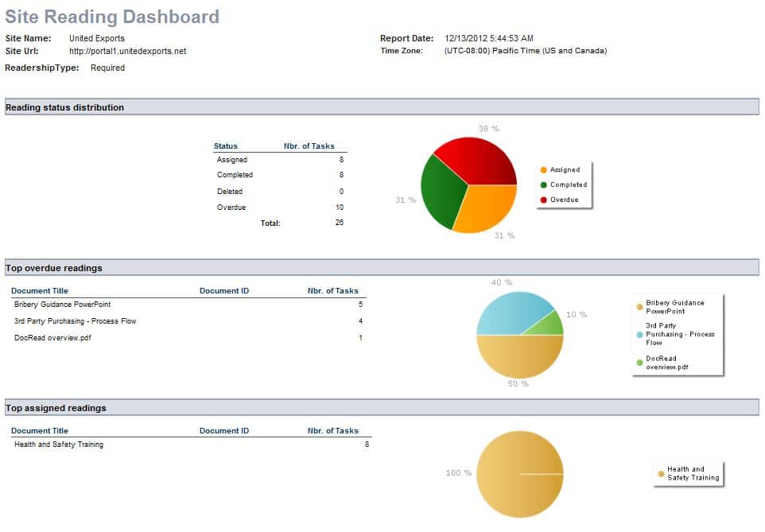Click the Bribery Guidance task count 5
The width and height of the screenshot is (765, 532).
coord(360,305)
